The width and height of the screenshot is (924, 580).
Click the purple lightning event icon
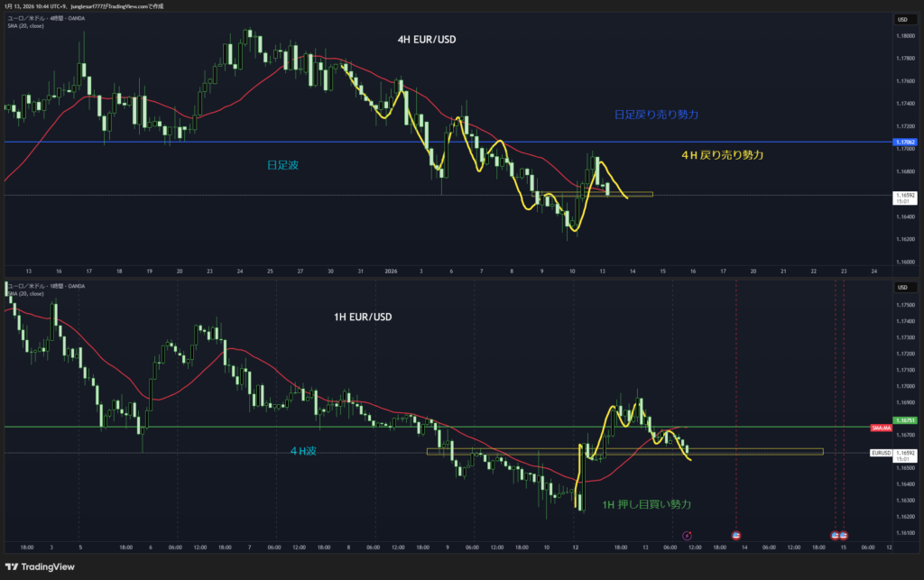coord(686,536)
